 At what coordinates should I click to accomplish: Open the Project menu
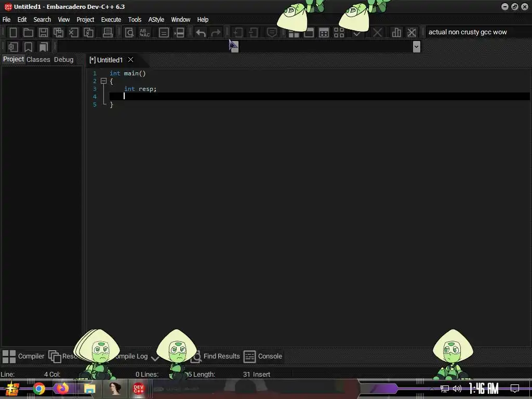tap(85, 20)
